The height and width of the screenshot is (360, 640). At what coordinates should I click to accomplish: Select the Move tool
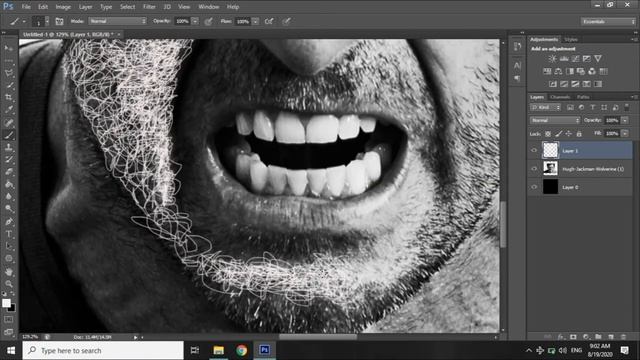point(9,48)
